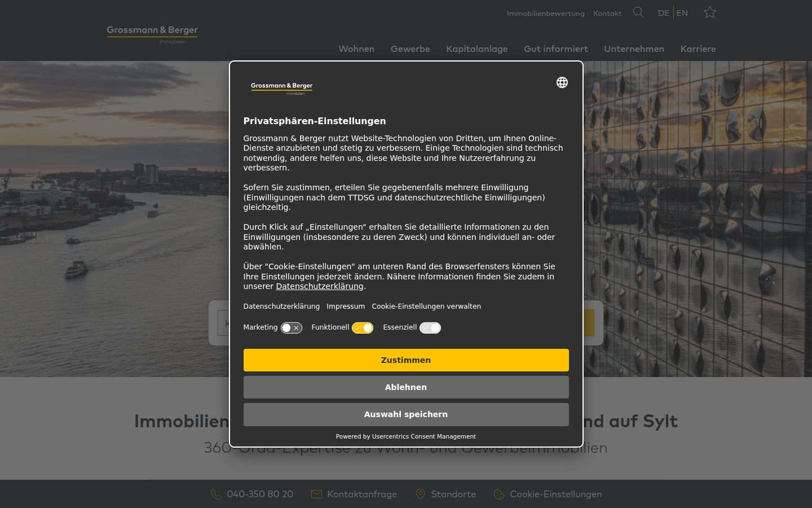Click the envelope icon next to Kontaktanfrage
The image size is (812, 508).
[x=316, y=494]
